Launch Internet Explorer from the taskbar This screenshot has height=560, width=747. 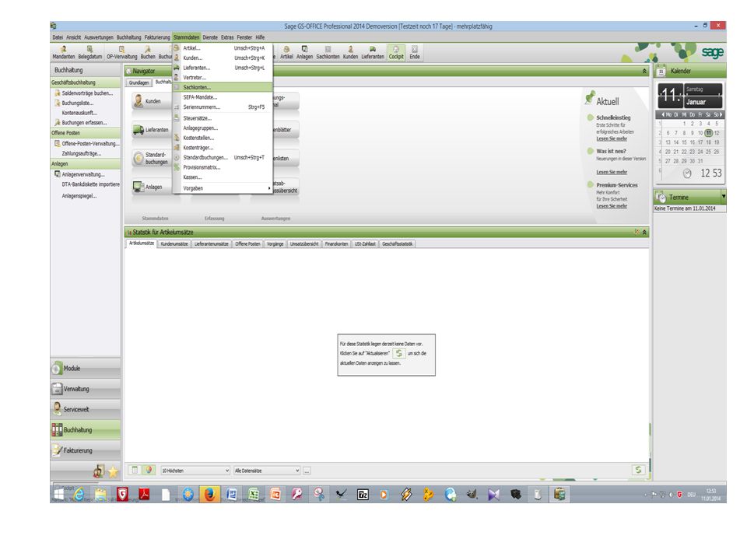79,495
